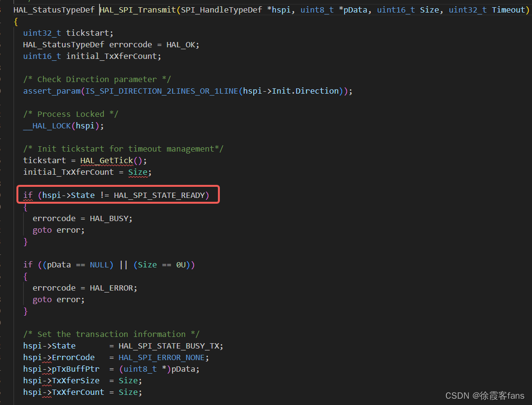Follow the underlined Size link
Screen dimensions: 532x405
[x=138, y=172]
